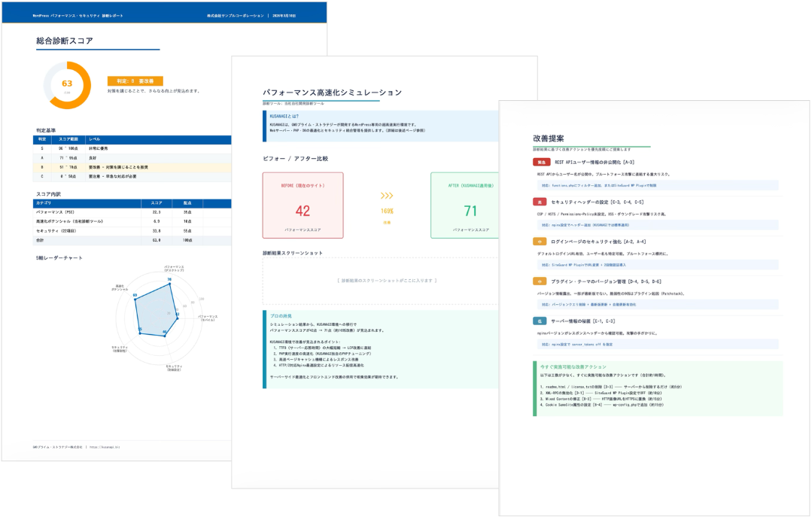Click the パフォーマンス (PSI) row in スコア内訳
The width and height of the screenshot is (812, 517).
coord(132,212)
